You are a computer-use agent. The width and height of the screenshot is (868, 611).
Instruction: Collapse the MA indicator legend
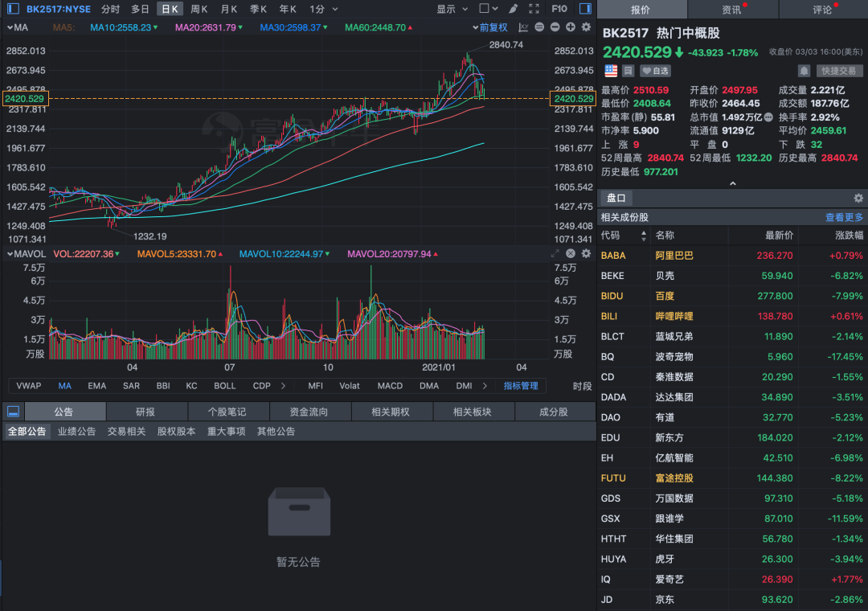click(10, 27)
